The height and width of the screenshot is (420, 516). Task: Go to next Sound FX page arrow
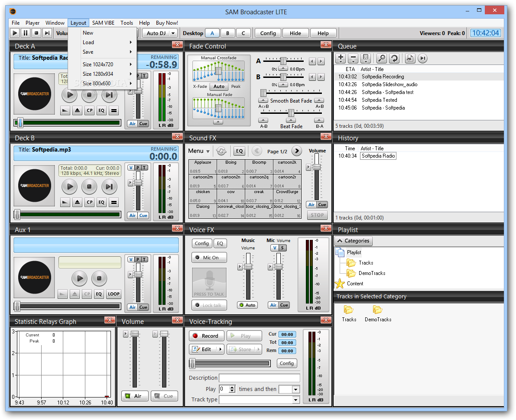coord(296,151)
